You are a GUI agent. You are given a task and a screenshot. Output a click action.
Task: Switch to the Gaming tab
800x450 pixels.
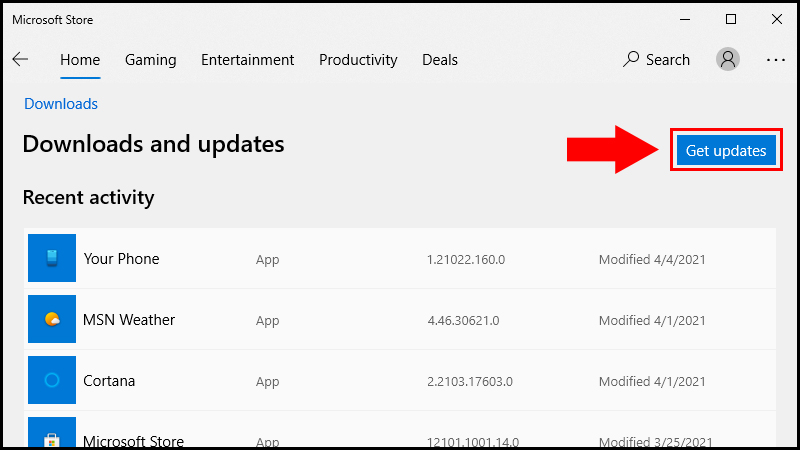tap(151, 60)
